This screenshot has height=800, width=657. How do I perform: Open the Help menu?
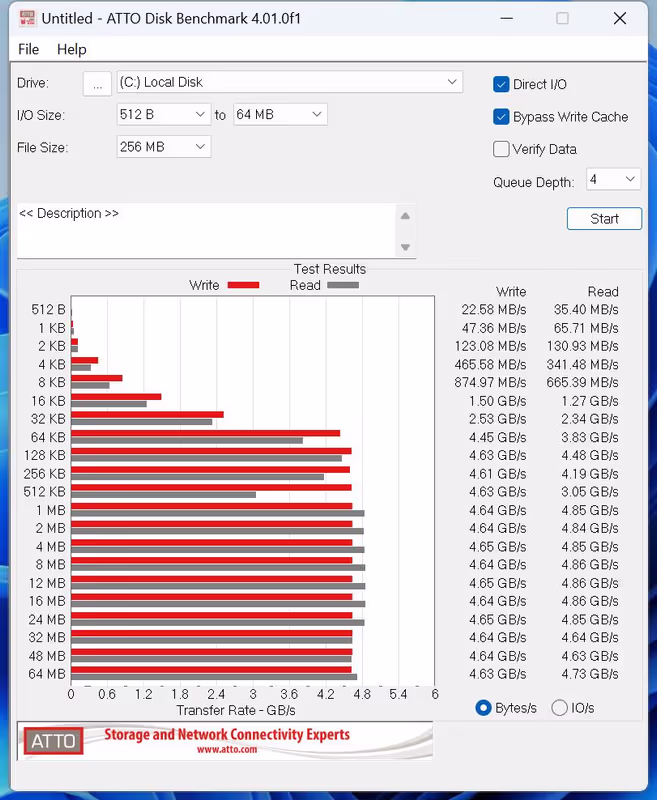pyautogui.click(x=71, y=49)
